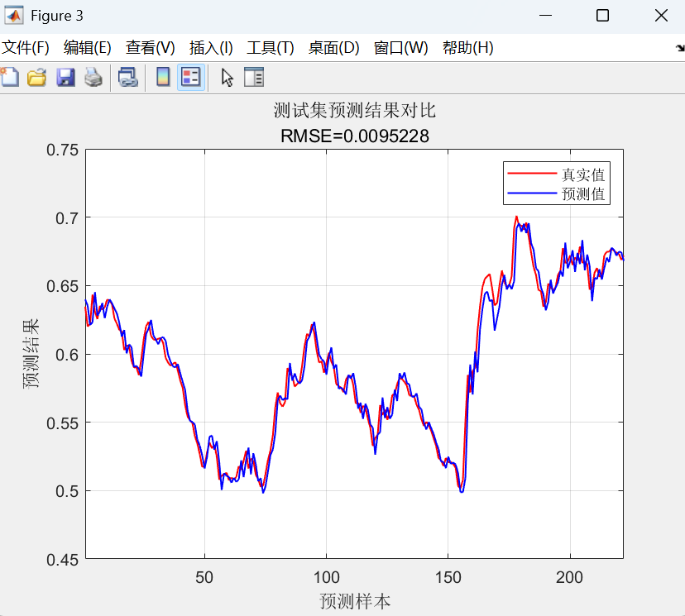Screen dimensions: 685x616
Task: Click the Link Plot toolbar icon
Action: coord(128,77)
